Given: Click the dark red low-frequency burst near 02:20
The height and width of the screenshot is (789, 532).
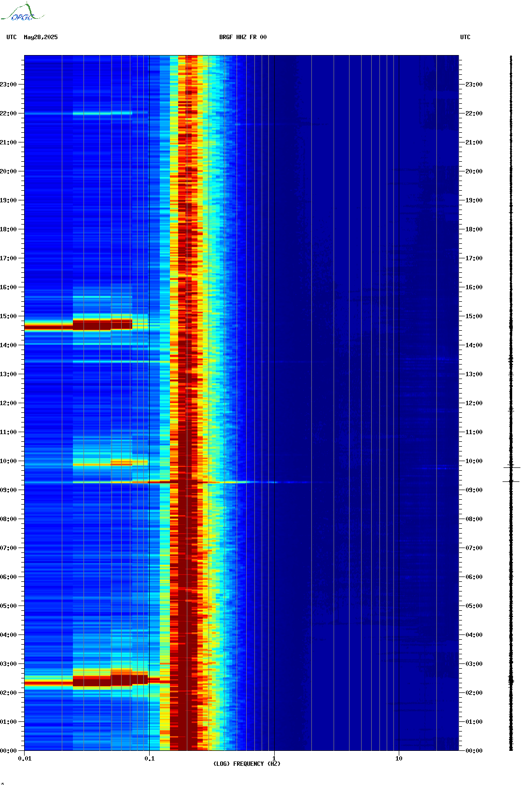Looking at the screenshot, I should tap(86, 681).
